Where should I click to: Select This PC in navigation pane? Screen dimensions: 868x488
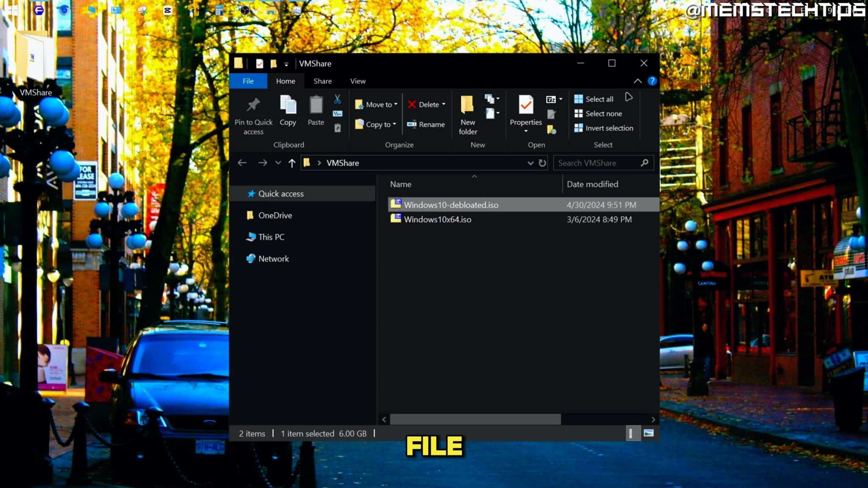[x=271, y=237]
